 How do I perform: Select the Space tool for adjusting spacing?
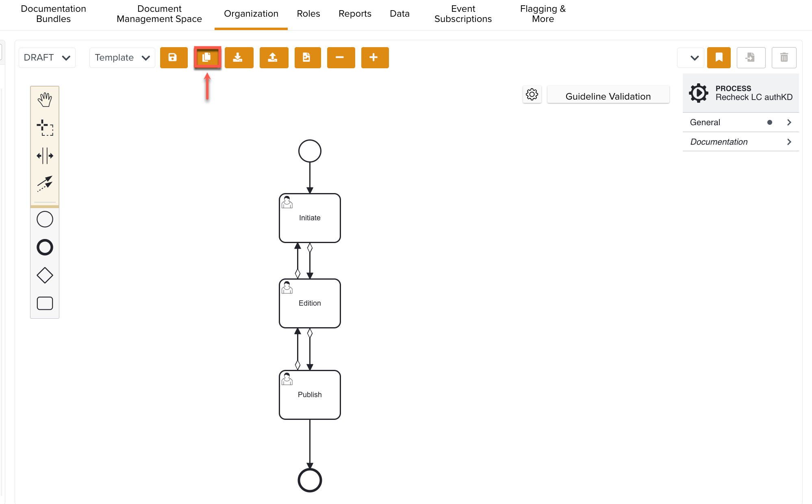45,155
